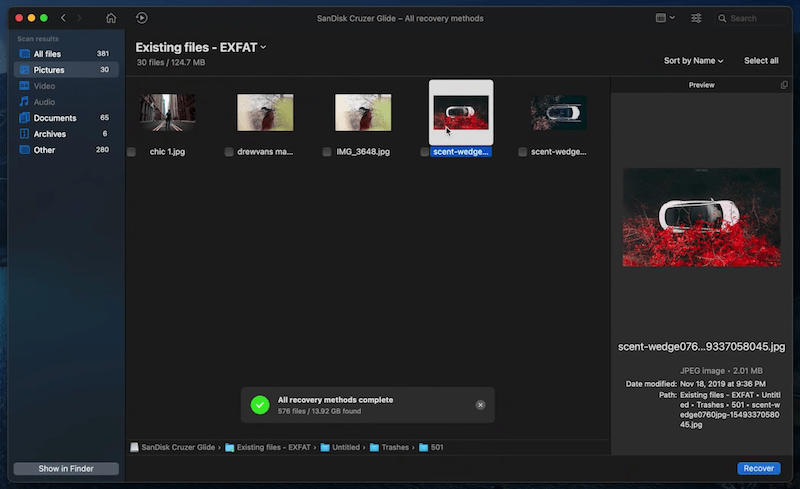Go back with the left chevron arrow
The image size is (800, 489).
point(64,18)
